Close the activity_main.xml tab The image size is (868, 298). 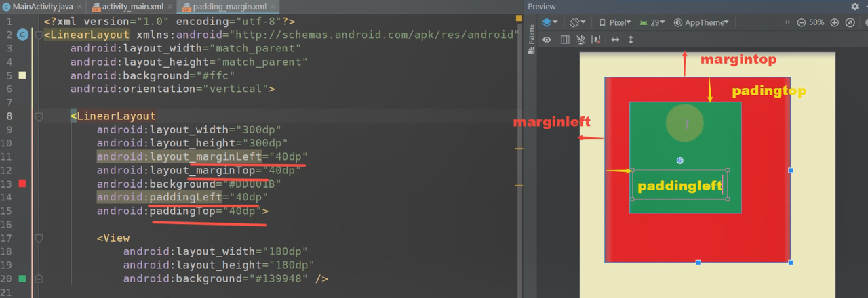[x=170, y=7]
